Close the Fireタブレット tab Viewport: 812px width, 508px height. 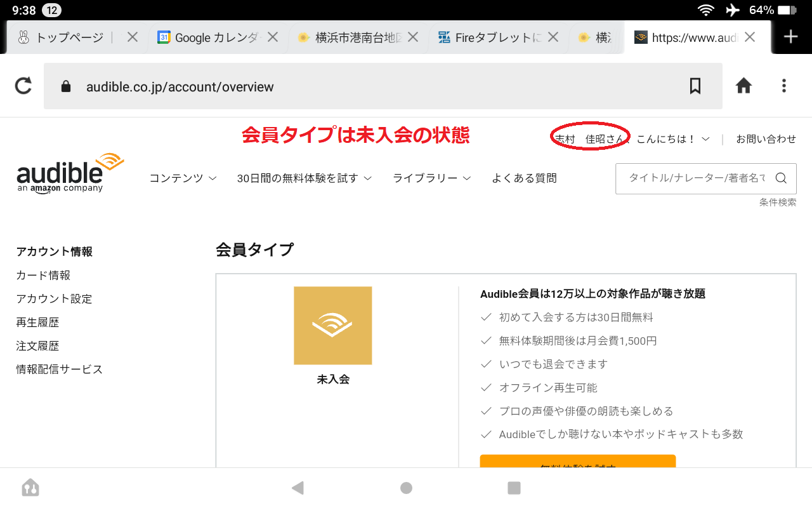click(x=553, y=37)
